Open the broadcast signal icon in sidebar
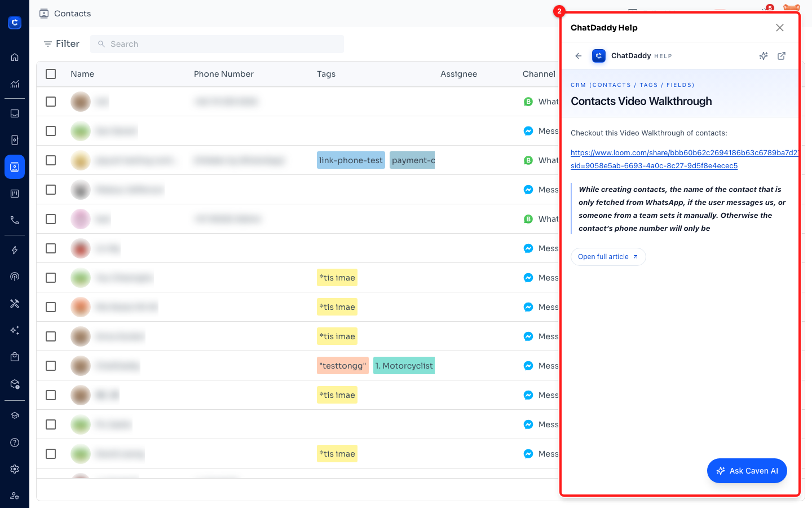Screen dimensions: 812x508 (15, 277)
